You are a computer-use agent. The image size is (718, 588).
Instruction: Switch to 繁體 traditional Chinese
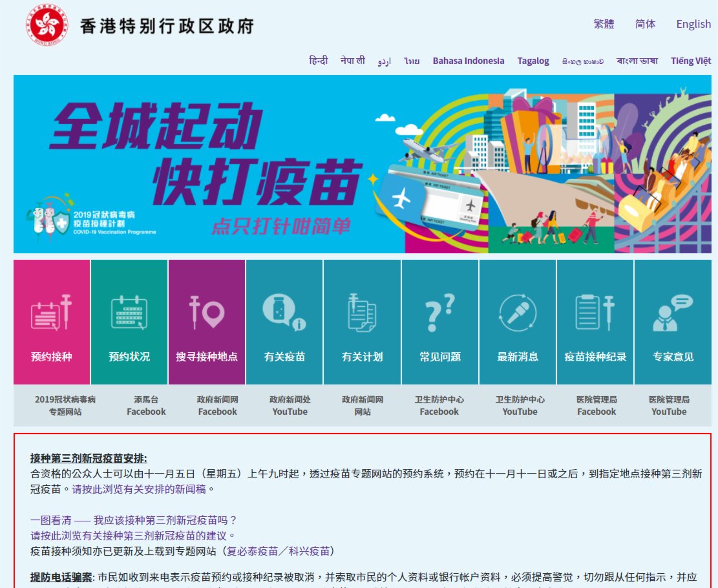click(x=604, y=24)
